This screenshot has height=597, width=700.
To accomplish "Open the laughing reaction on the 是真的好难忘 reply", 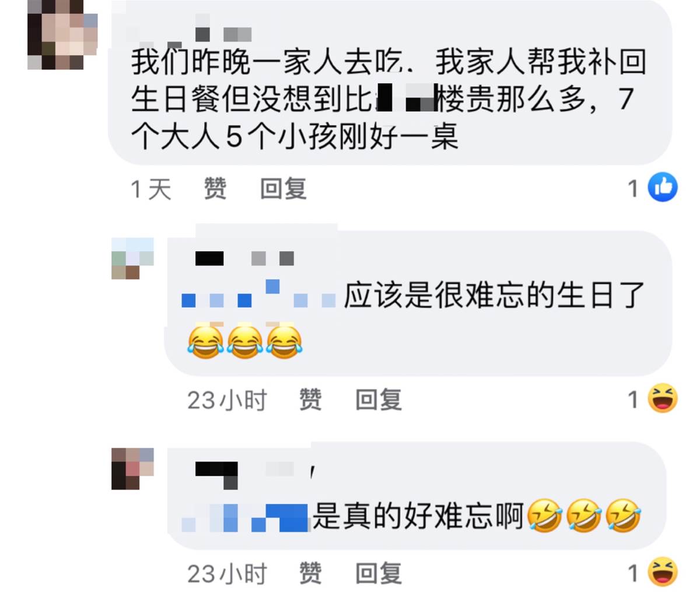I will point(662,571).
